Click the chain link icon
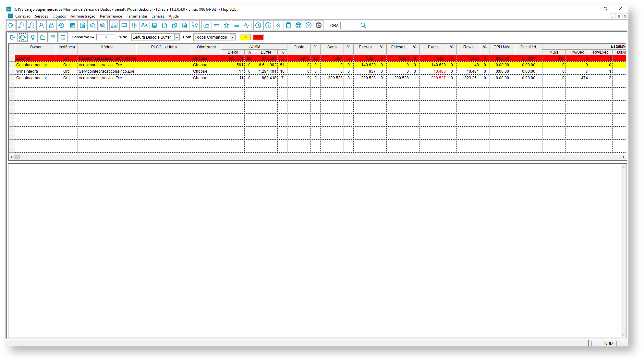Screen dimensions: 644x362 (216, 25)
